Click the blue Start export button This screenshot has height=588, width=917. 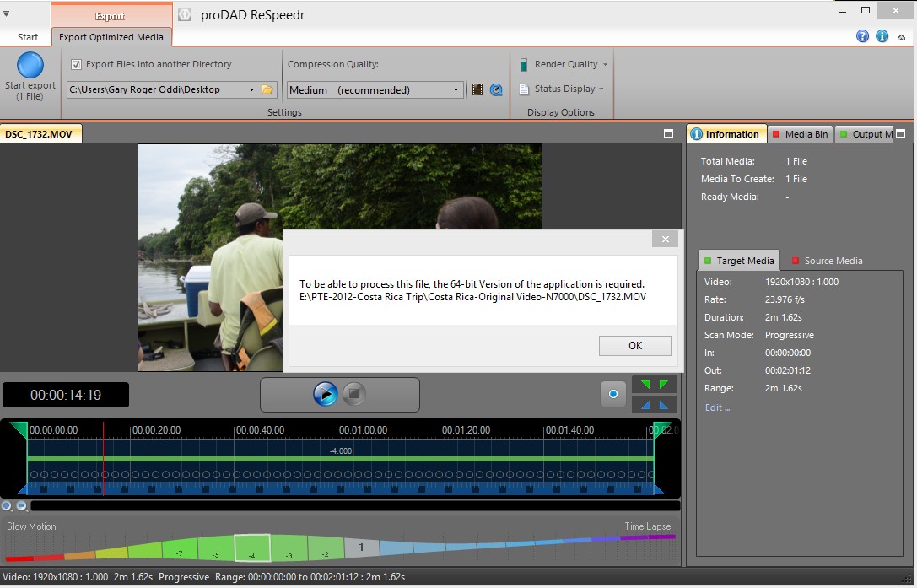click(x=30, y=66)
